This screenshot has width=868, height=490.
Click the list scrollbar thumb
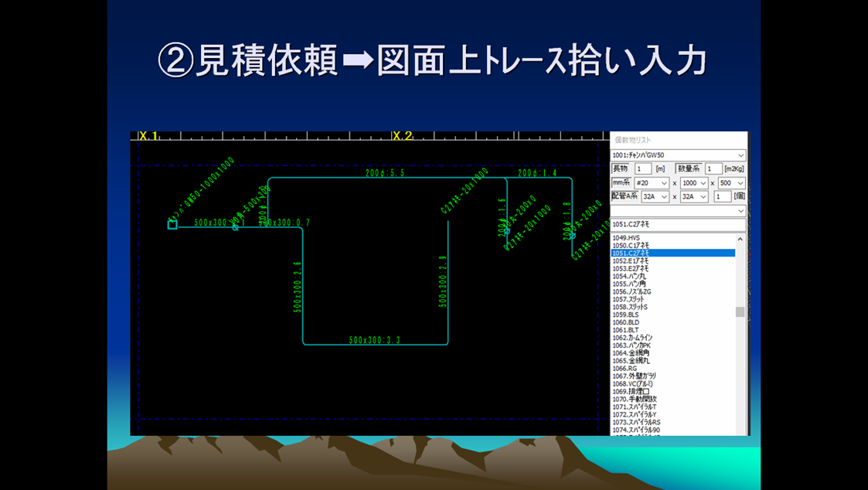click(x=740, y=311)
